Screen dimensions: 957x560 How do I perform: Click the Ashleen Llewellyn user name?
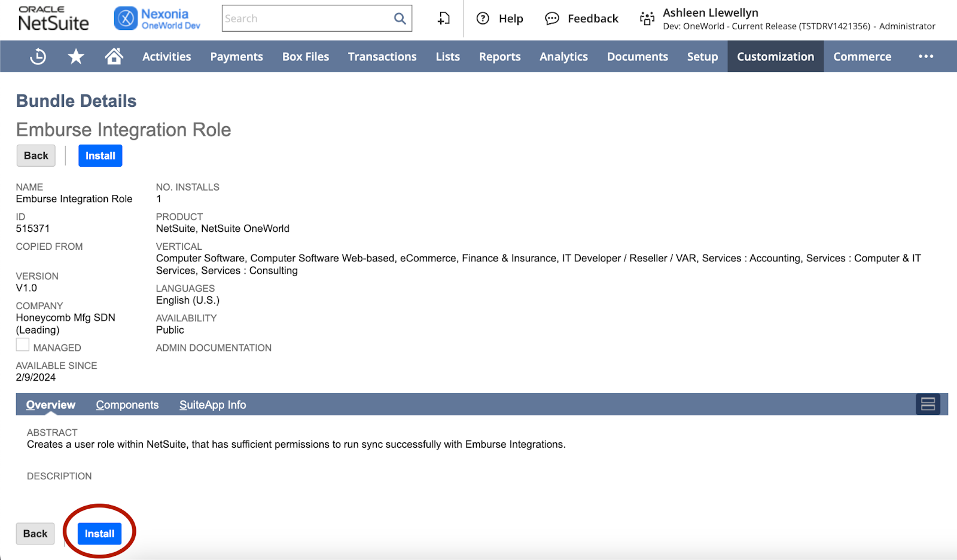click(x=711, y=13)
